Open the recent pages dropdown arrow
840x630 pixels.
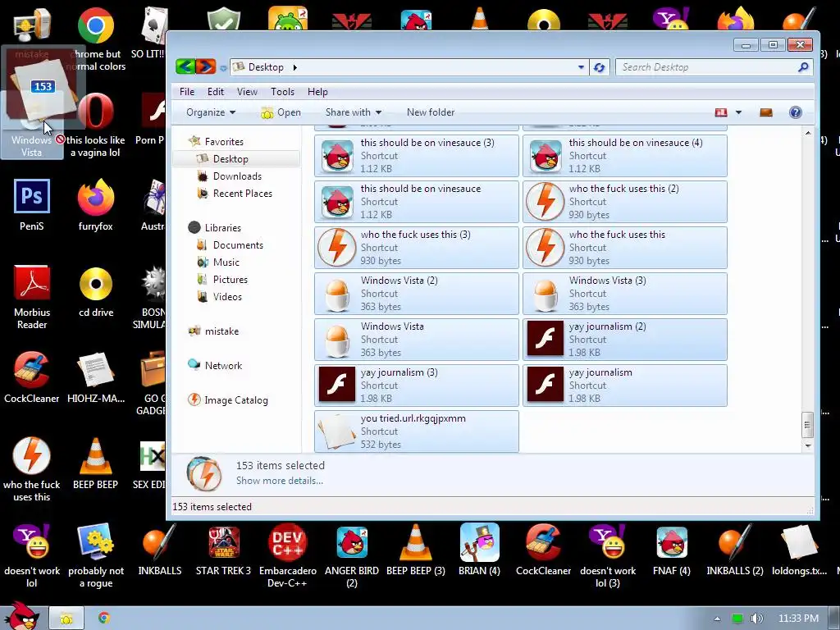point(223,68)
